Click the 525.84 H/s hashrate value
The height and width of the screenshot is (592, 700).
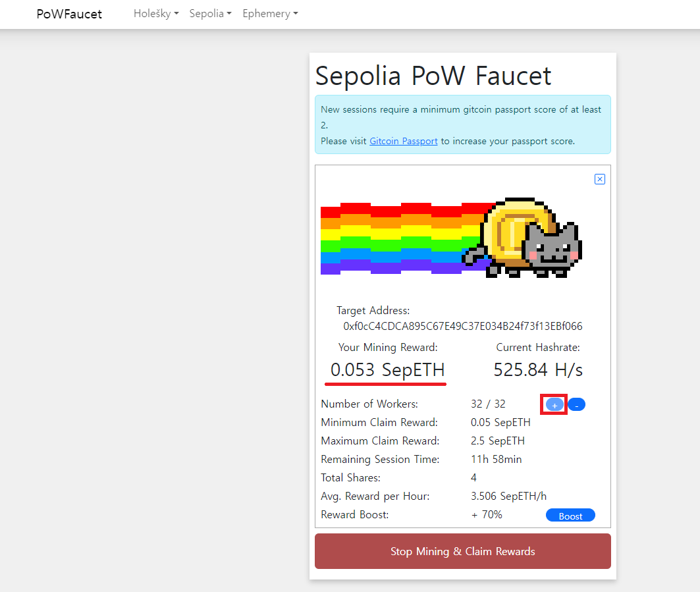pyautogui.click(x=538, y=370)
